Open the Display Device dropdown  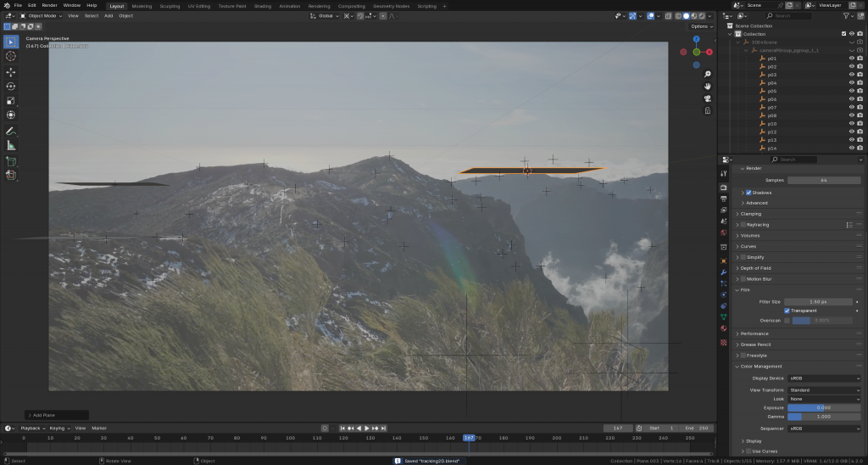tap(824, 378)
